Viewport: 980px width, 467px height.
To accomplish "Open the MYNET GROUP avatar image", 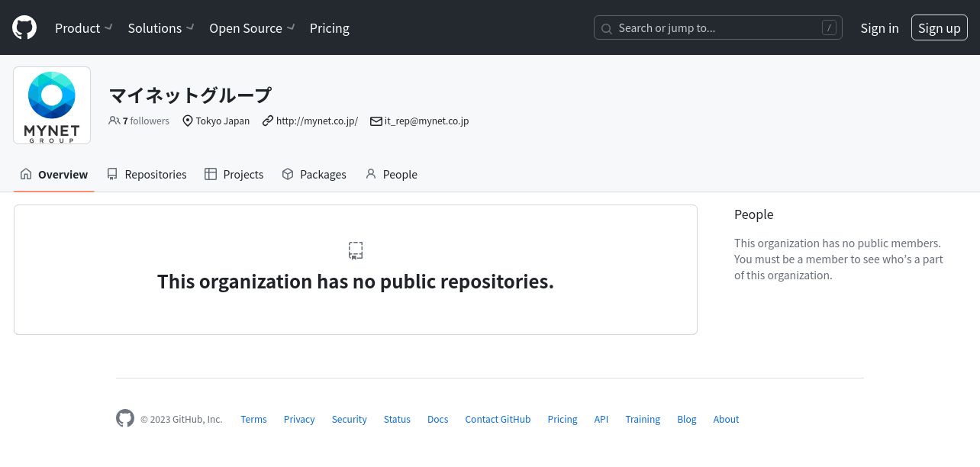I will (x=52, y=105).
